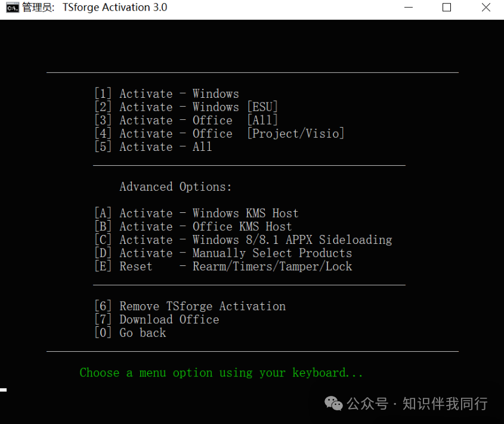
Task: Select option [1] Activate - Windows
Action: pyautogui.click(x=167, y=94)
